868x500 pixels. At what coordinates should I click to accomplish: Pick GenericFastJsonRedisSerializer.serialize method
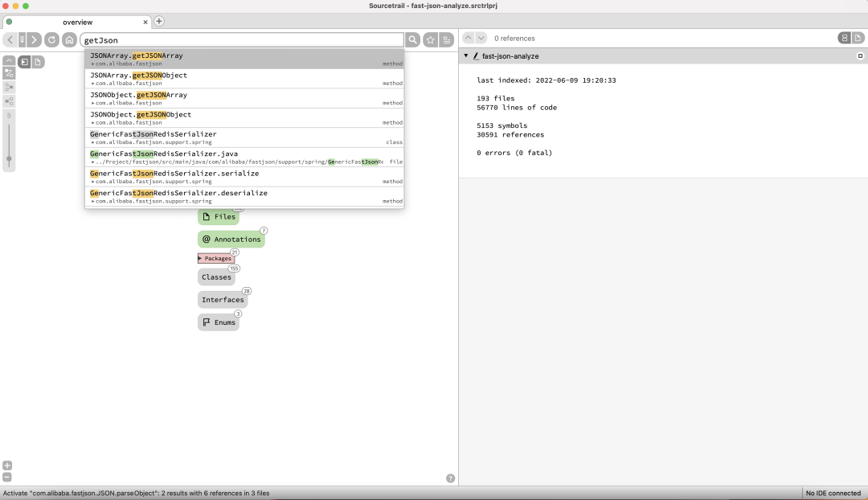pos(244,177)
